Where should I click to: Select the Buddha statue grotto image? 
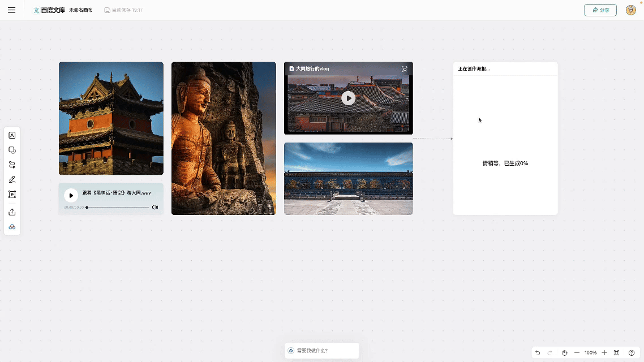[x=224, y=139]
